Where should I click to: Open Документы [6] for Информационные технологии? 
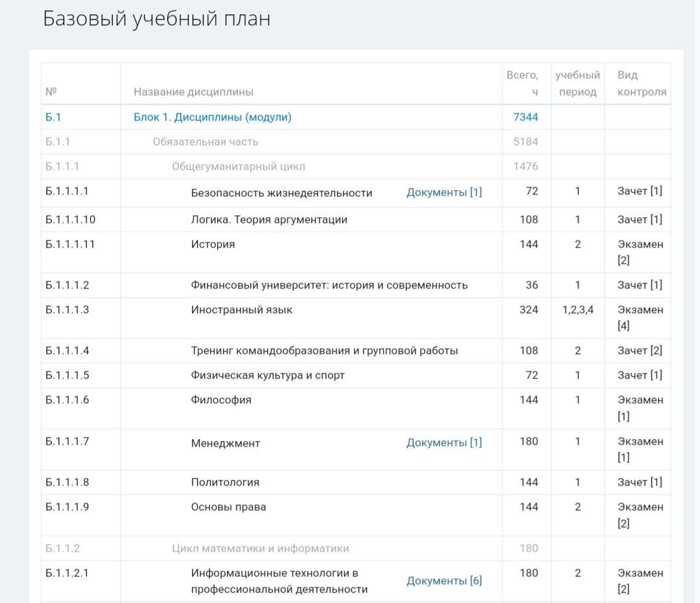(x=445, y=580)
